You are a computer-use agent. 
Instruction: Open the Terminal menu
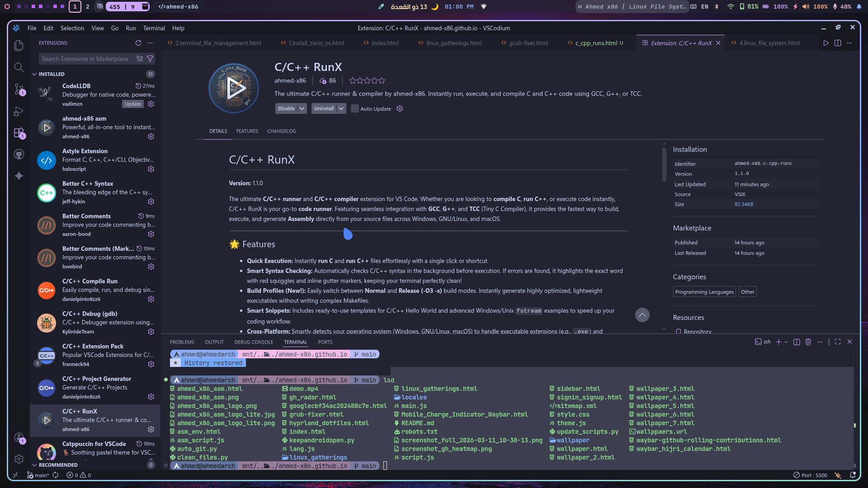point(154,28)
